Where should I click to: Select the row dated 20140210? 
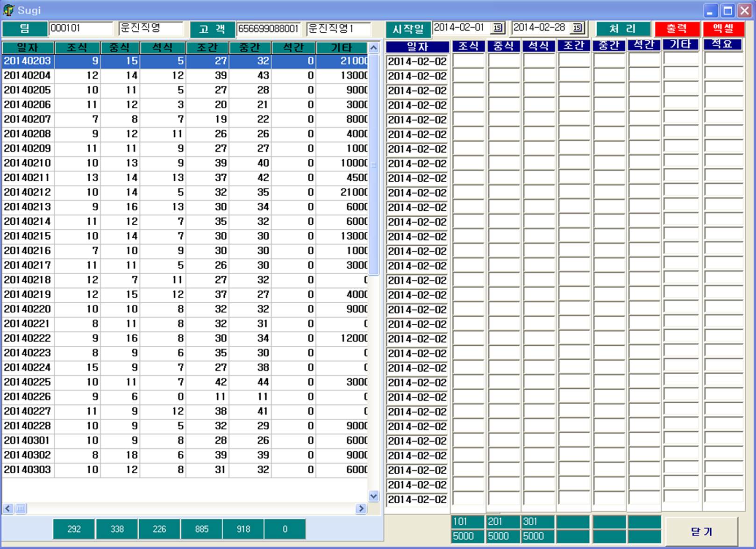click(x=185, y=163)
